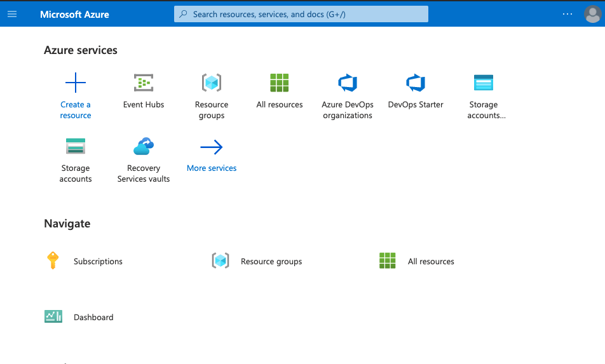Navigate to All resources link under Navigate

[x=431, y=262]
